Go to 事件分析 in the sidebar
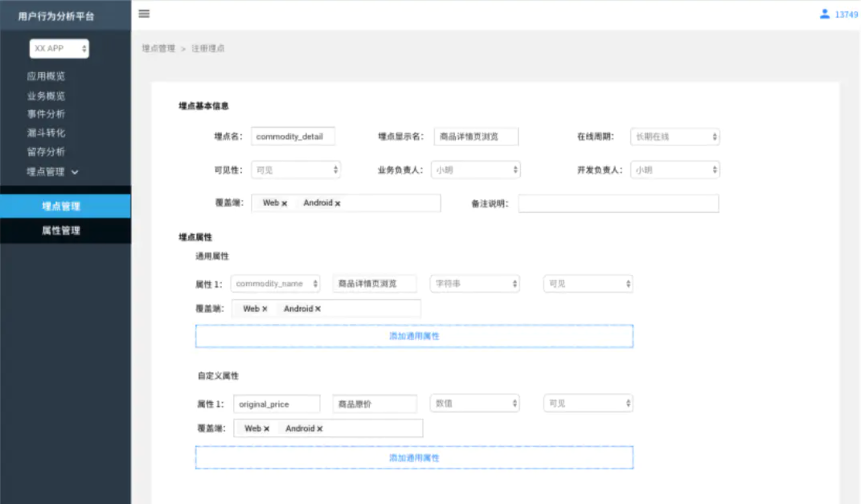The height and width of the screenshot is (504, 861). coord(46,114)
